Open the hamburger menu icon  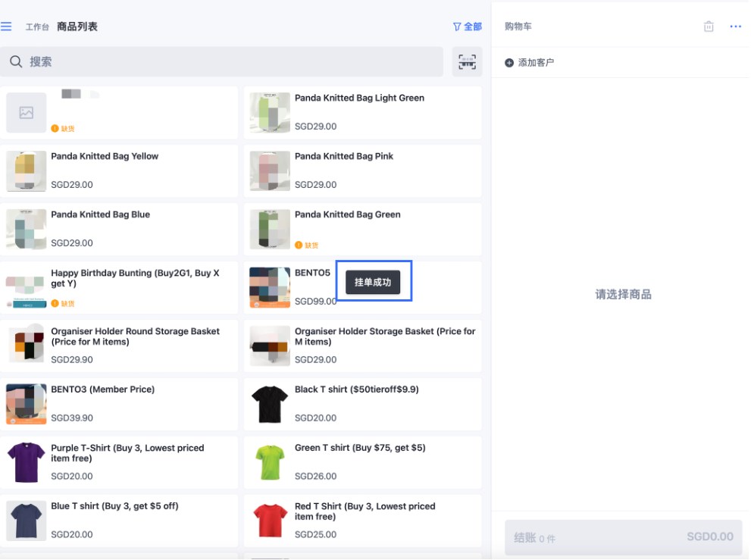pyautogui.click(x=6, y=27)
